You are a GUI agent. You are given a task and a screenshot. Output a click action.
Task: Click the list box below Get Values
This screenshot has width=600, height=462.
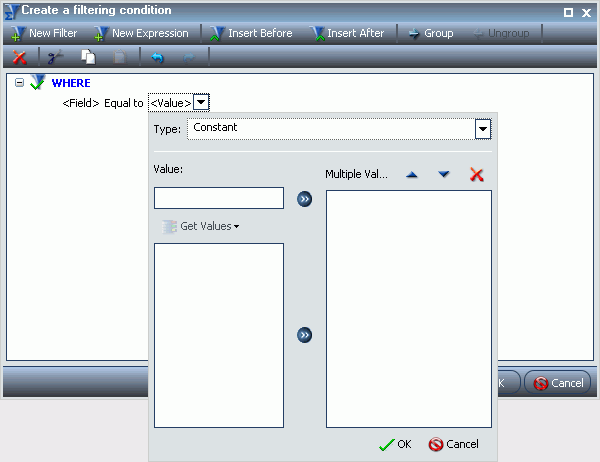219,335
